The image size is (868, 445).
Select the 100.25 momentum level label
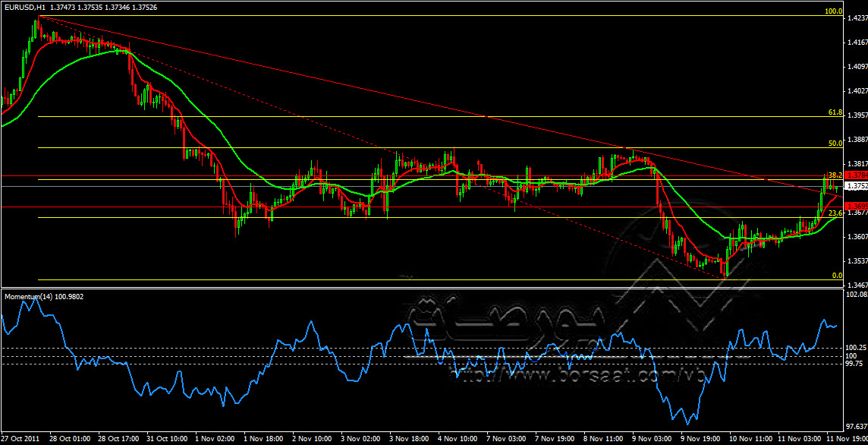[x=856, y=348]
